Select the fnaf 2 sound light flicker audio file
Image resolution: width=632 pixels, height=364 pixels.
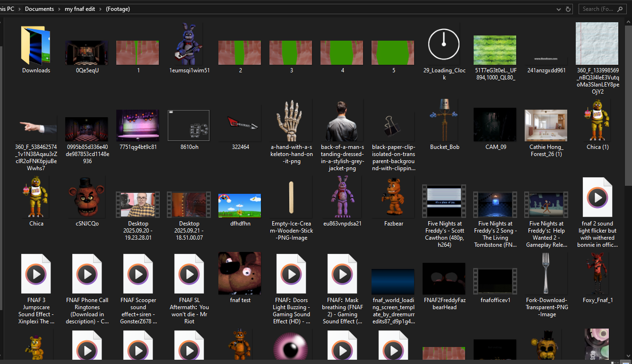[x=597, y=197]
